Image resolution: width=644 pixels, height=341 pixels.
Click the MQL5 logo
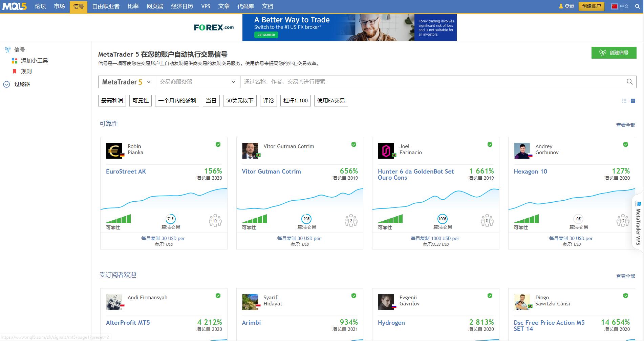[x=14, y=6]
